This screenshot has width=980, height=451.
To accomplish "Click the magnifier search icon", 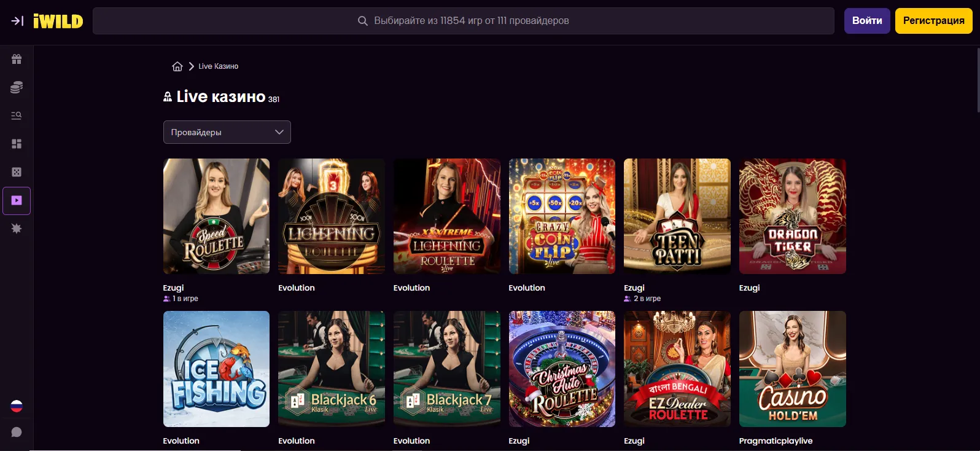I will (363, 21).
